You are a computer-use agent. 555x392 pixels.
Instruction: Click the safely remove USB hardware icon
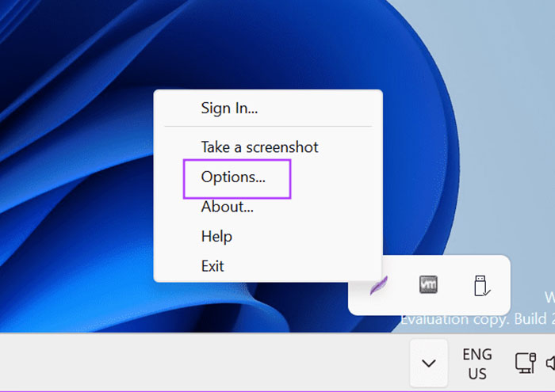click(482, 286)
